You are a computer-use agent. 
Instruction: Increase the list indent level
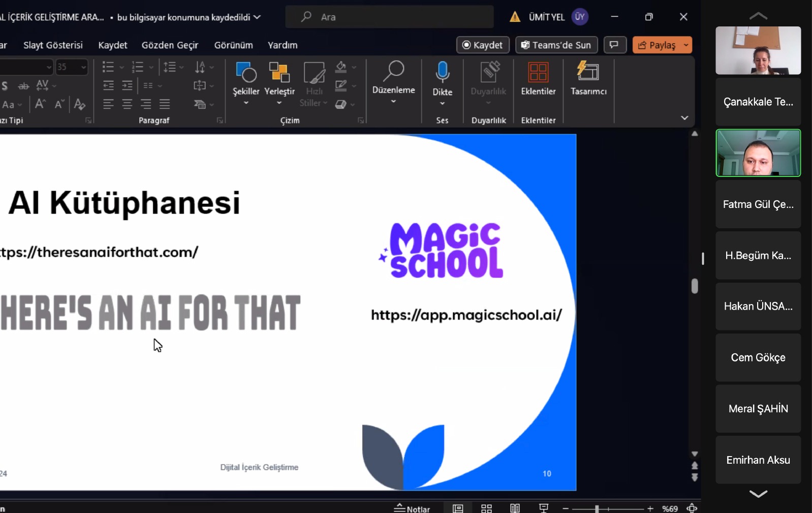[x=127, y=85]
